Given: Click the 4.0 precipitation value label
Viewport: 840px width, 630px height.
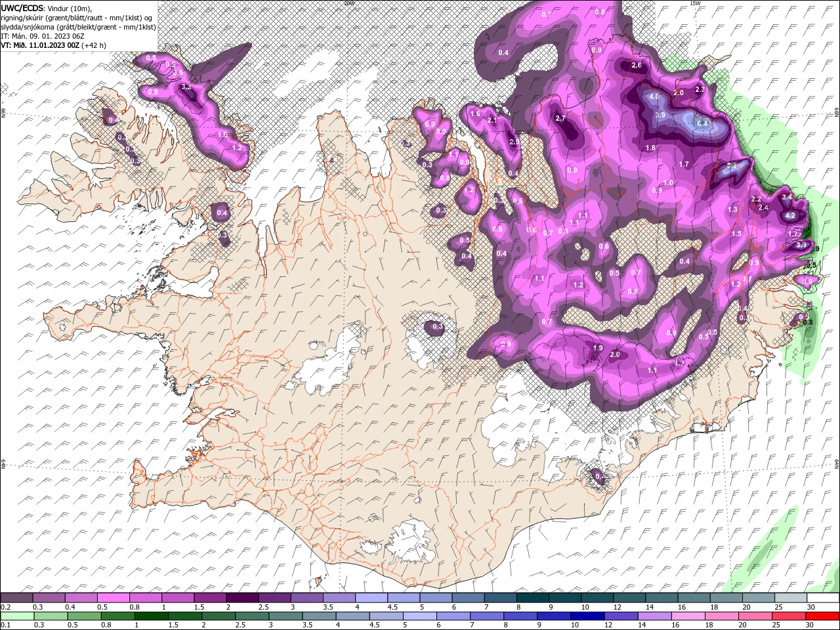Looking at the screenshot, I should [654, 96].
